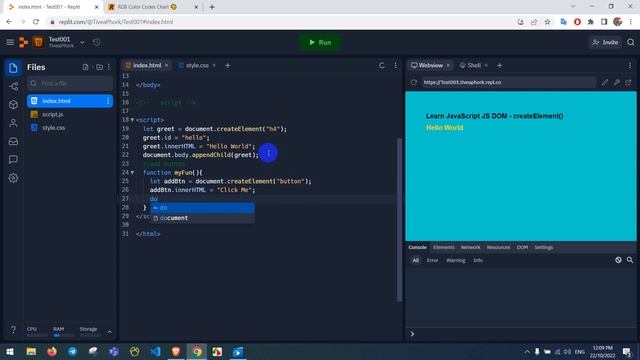The height and width of the screenshot is (360, 640).
Task: Select the Network devtools tab
Action: (x=471, y=247)
